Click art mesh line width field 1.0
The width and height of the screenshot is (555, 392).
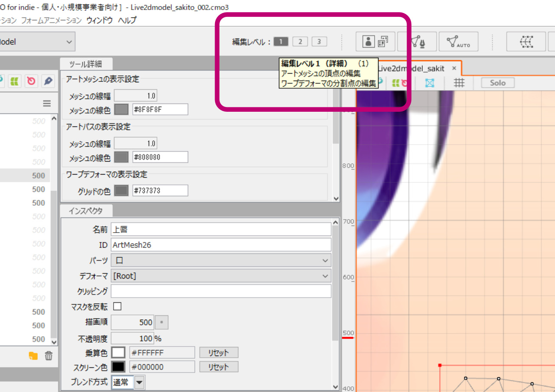[135, 96]
